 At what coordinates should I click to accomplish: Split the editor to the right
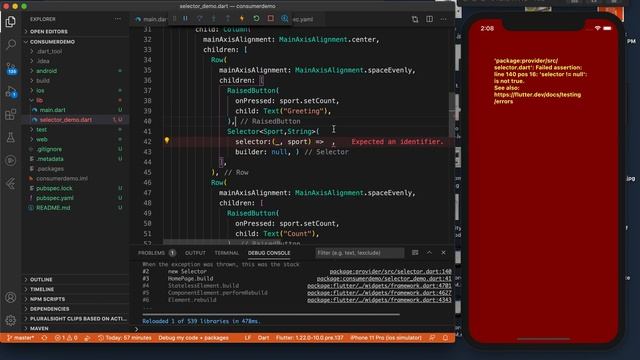pyautogui.click(x=429, y=19)
